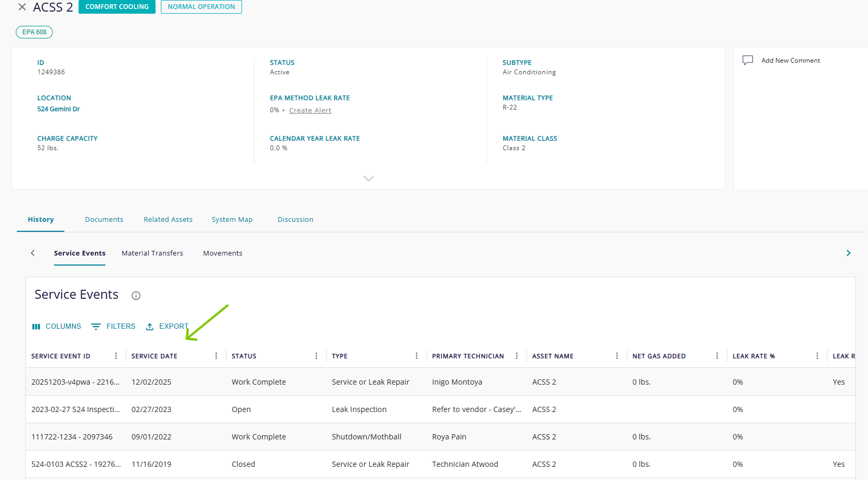
Task: Open Status column options menu
Action: point(316,356)
